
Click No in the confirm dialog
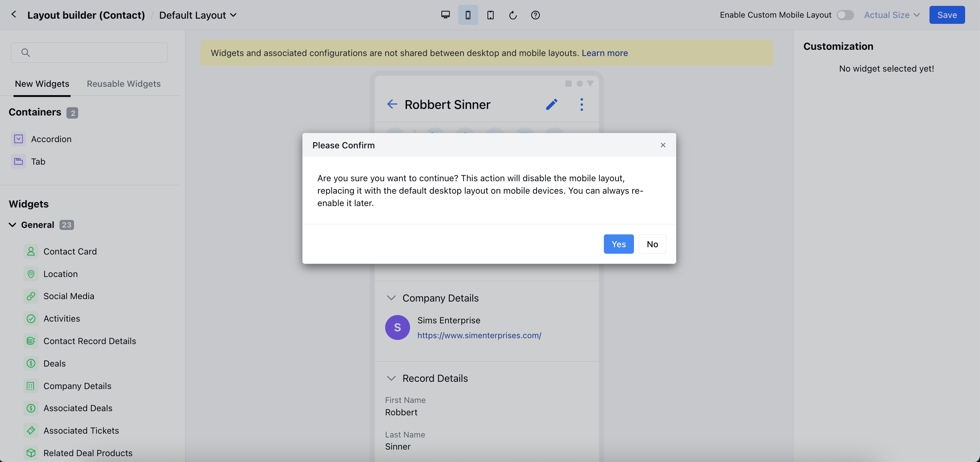pyautogui.click(x=652, y=244)
